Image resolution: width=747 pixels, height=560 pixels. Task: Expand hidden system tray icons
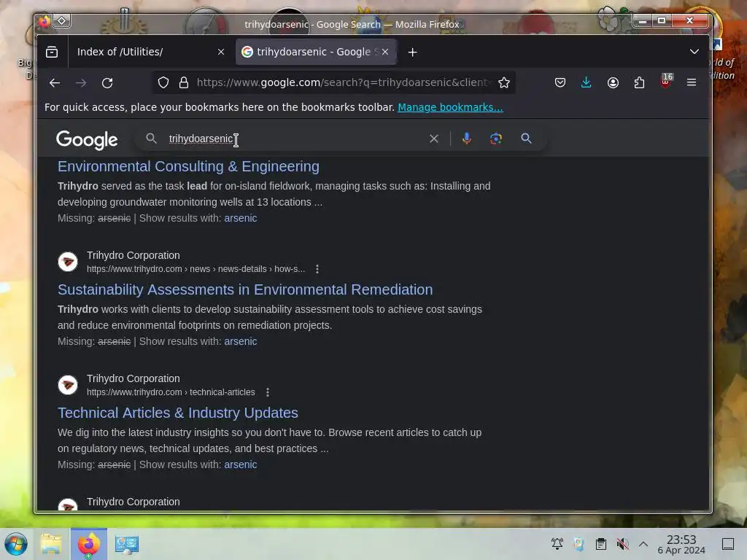(643, 544)
